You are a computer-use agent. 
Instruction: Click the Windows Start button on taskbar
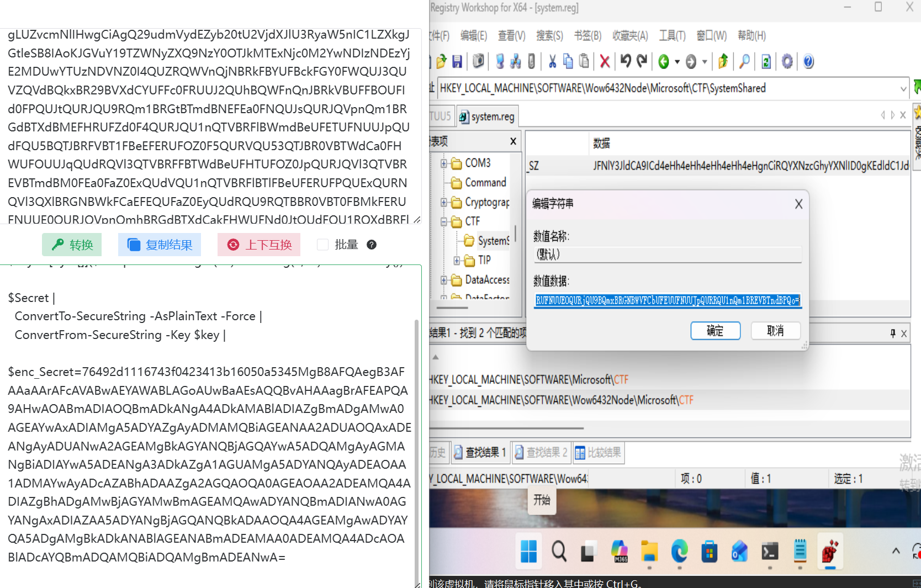(528, 551)
